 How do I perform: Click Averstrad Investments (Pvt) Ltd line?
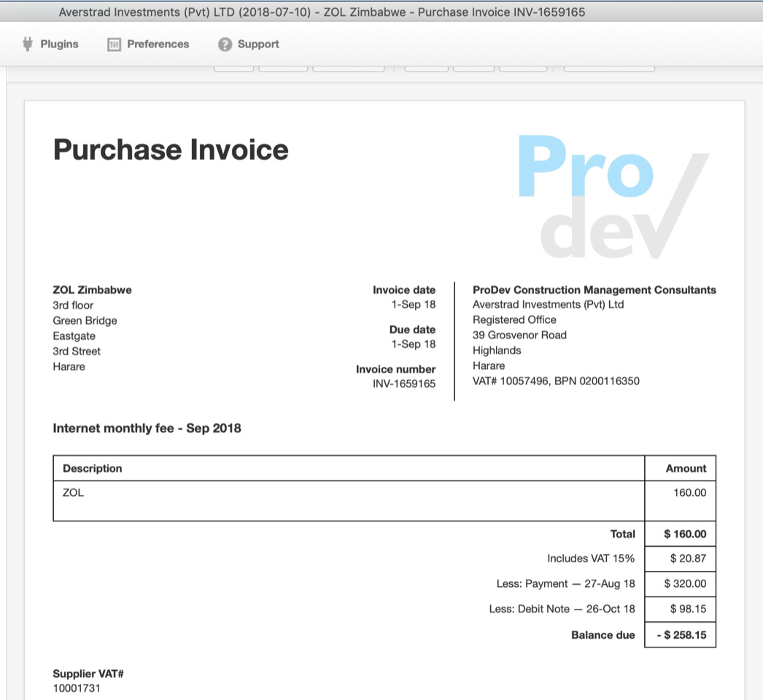pos(548,305)
